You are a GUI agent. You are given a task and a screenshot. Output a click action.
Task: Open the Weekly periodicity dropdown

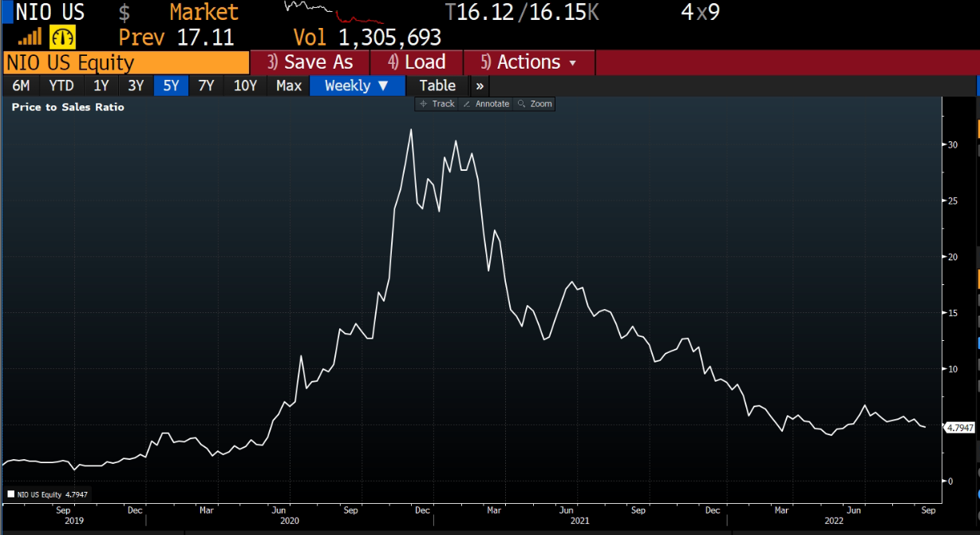coord(358,85)
